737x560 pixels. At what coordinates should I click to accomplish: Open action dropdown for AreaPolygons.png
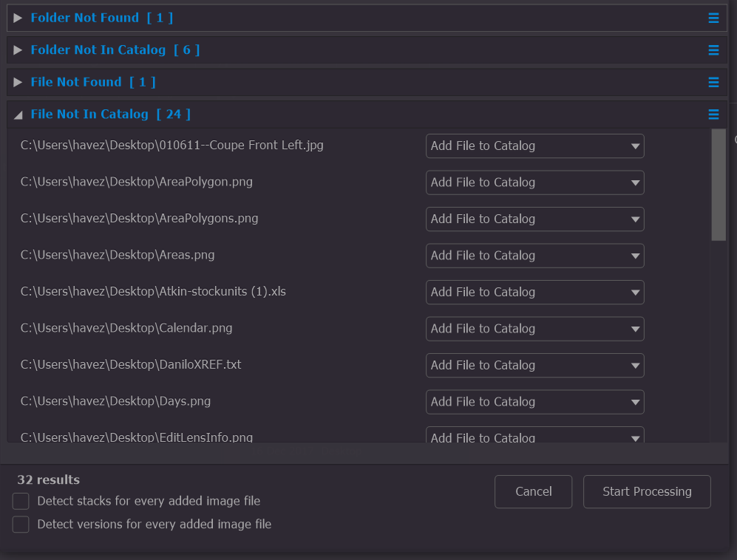[535, 219]
